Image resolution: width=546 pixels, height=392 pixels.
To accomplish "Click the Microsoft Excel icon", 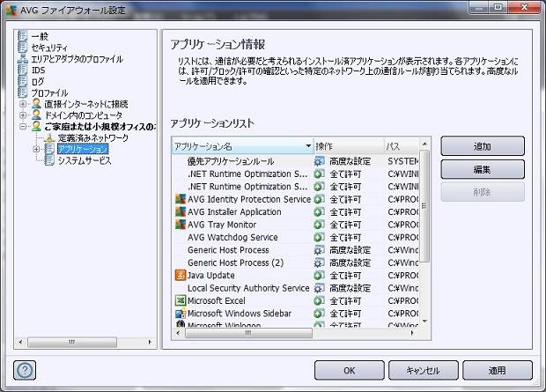I will (181, 300).
